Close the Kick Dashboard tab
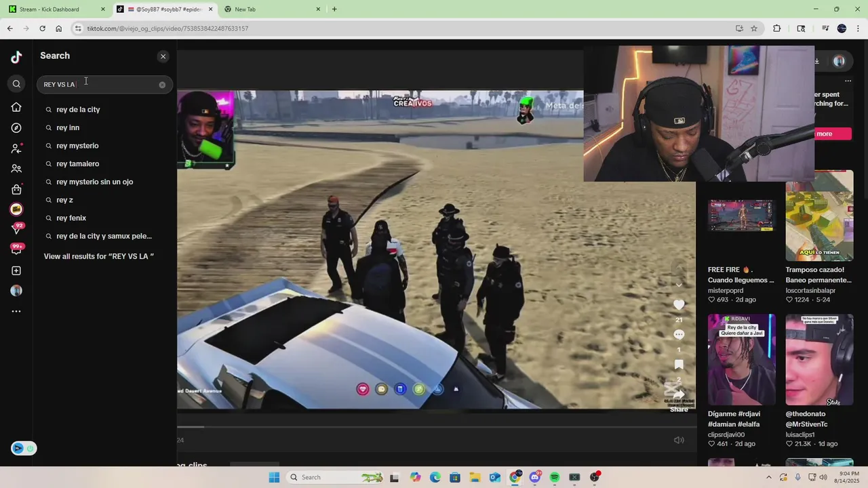Image resolution: width=868 pixels, height=488 pixels. (103, 9)
